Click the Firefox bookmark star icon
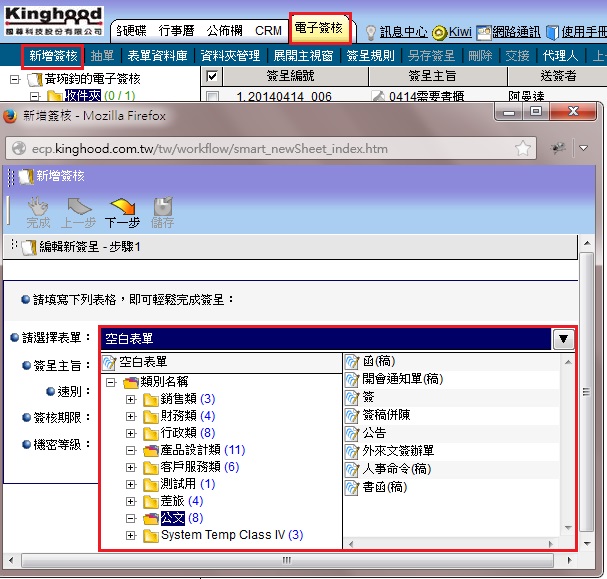607x579 pixels. [522, 148]
